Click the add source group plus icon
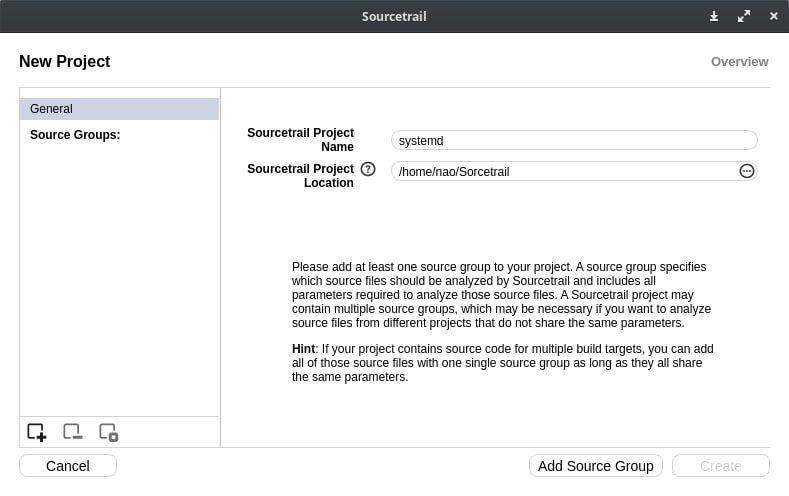The width and height of the screenshot is (789, 496). 36,432
